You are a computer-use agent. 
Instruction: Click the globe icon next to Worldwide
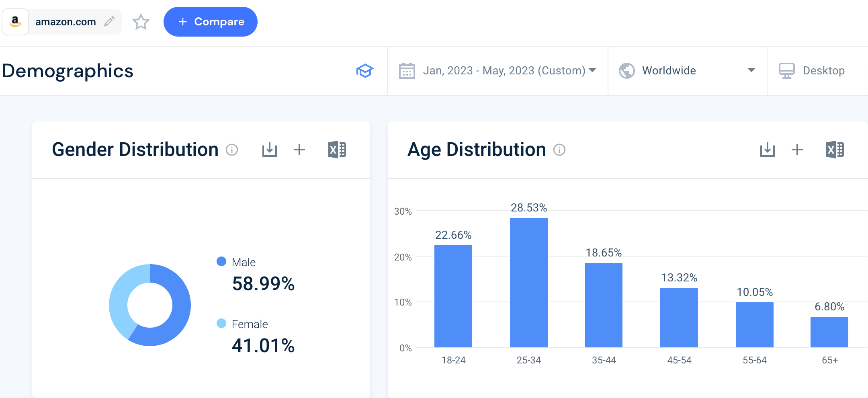pyautogui.click(x=626, y=70)
